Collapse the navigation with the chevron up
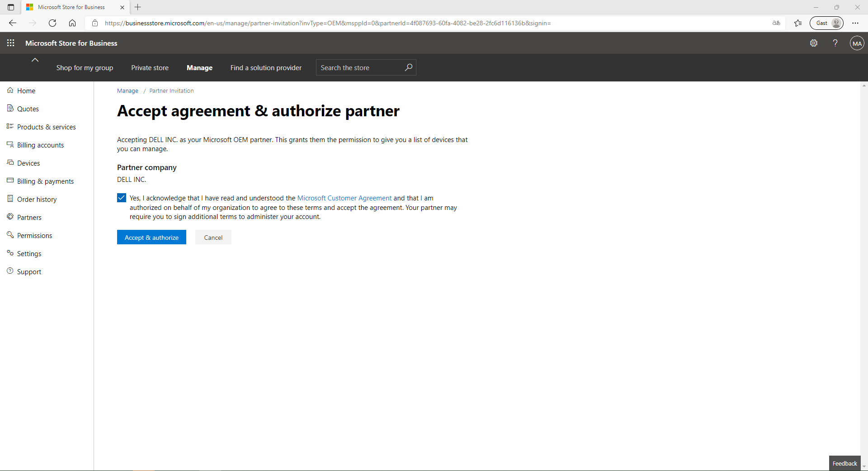This screenshot has width=868, height=471. coord(35,60)
